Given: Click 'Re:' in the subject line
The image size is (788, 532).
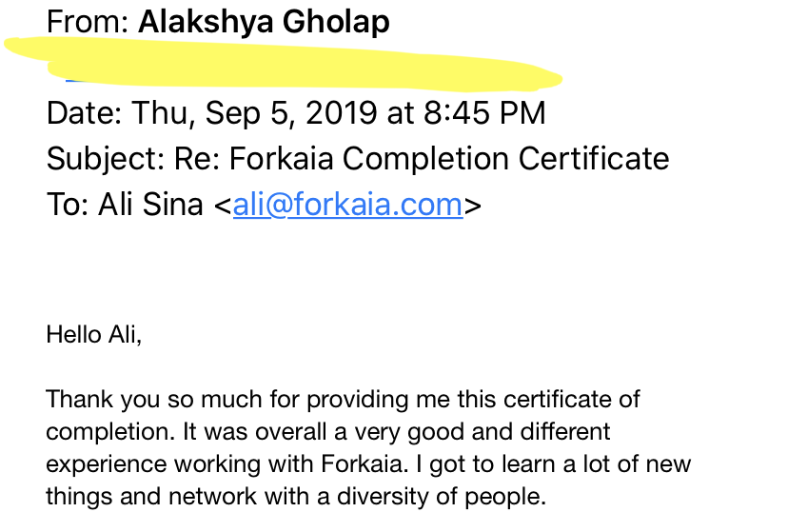Looking at the screenshot, I should pyautogui.click(x=197, y=158).
